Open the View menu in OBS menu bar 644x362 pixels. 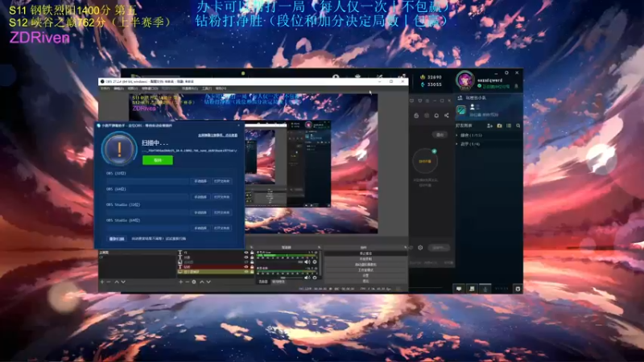coord(133,88)
